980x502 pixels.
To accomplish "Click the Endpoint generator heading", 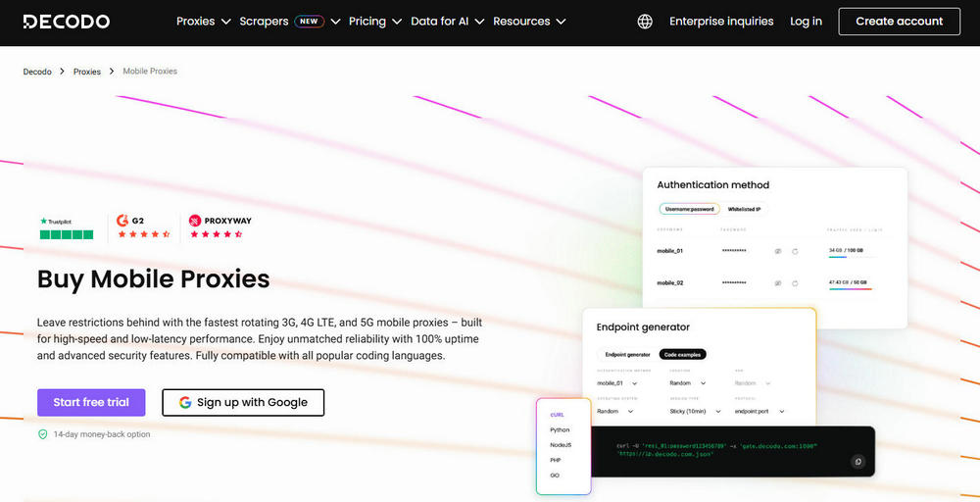I will pos(643,326).
